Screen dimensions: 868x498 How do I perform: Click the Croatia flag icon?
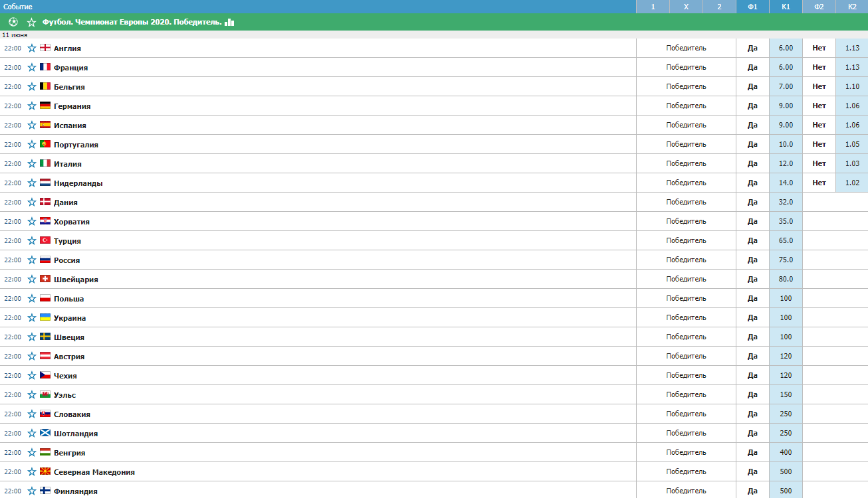click(x=45, y=221)
